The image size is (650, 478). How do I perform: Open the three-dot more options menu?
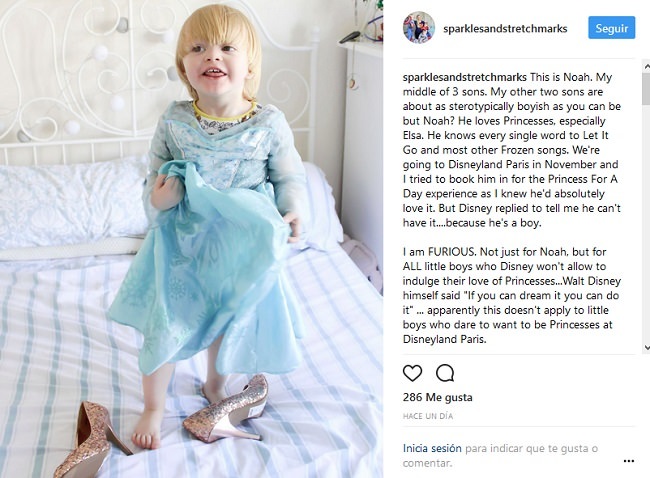[628, 461]
